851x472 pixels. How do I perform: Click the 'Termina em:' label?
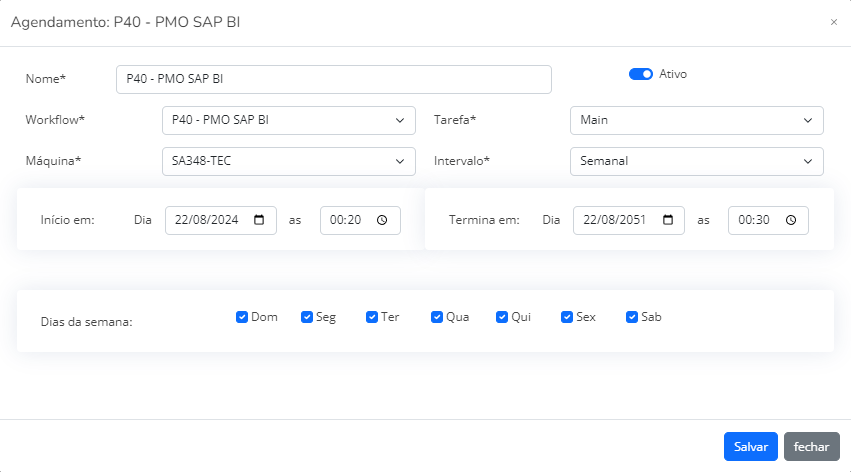click(x=484, y=220)
